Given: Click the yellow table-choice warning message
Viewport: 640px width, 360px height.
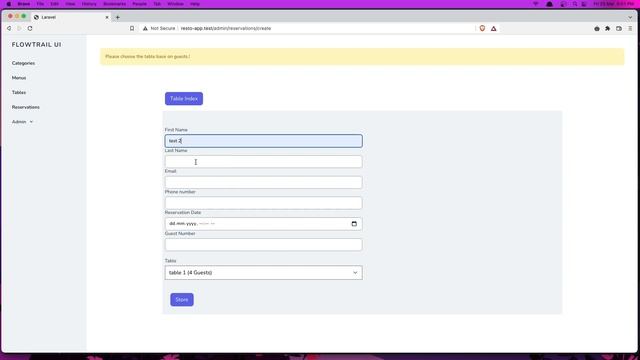Looking at the screenshot, I should pyautogui.click(x=362, y=56).
